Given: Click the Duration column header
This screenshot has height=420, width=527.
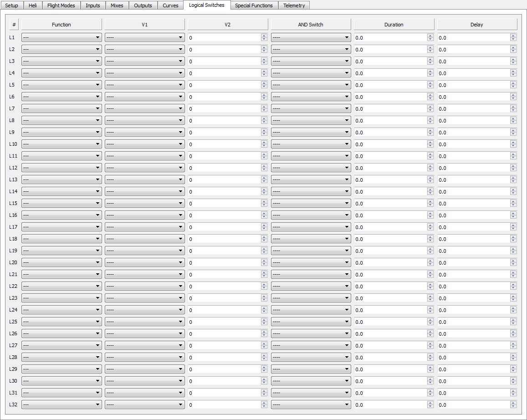Looking at the screenshot, I should [394, 25].
